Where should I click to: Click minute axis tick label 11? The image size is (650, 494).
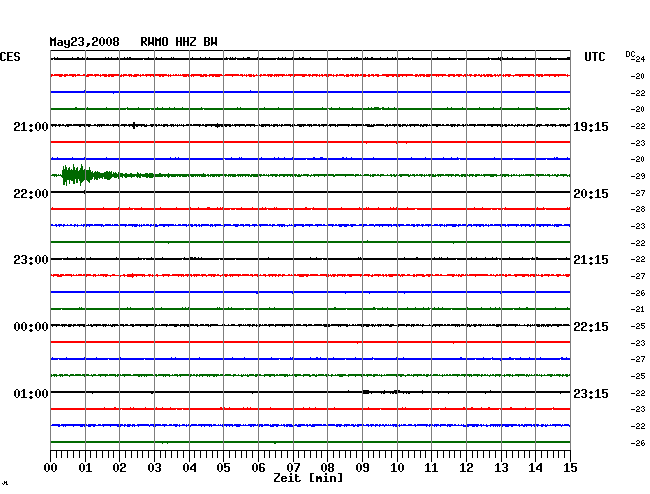click(431, 468)
